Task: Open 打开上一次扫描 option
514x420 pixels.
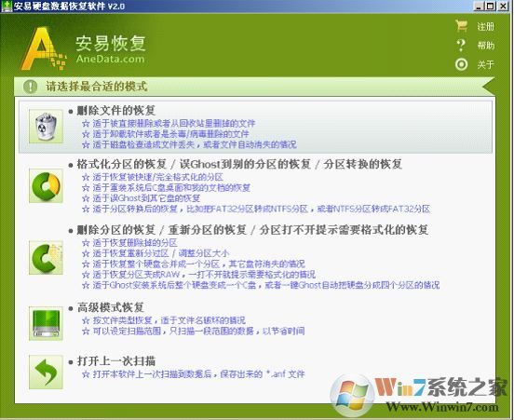Action: coord(116,361)
